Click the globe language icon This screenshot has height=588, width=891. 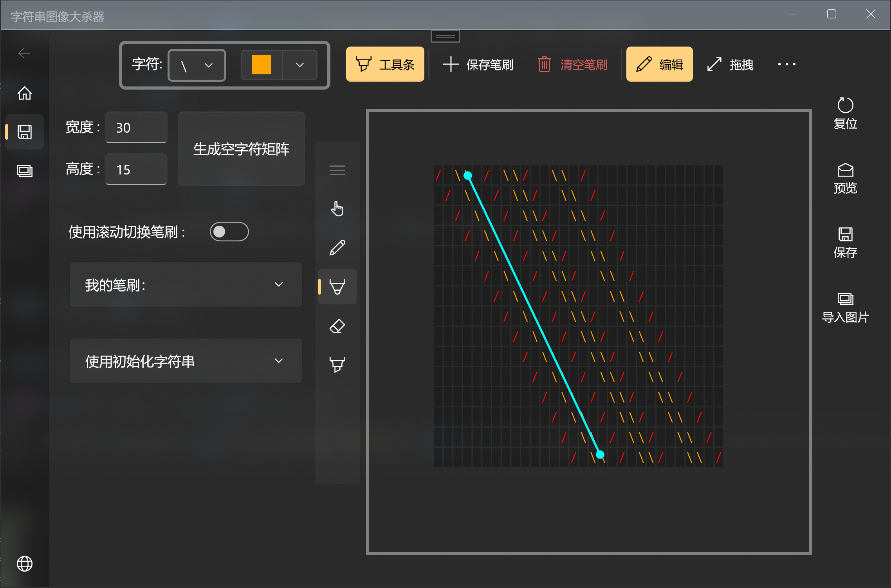24,564
